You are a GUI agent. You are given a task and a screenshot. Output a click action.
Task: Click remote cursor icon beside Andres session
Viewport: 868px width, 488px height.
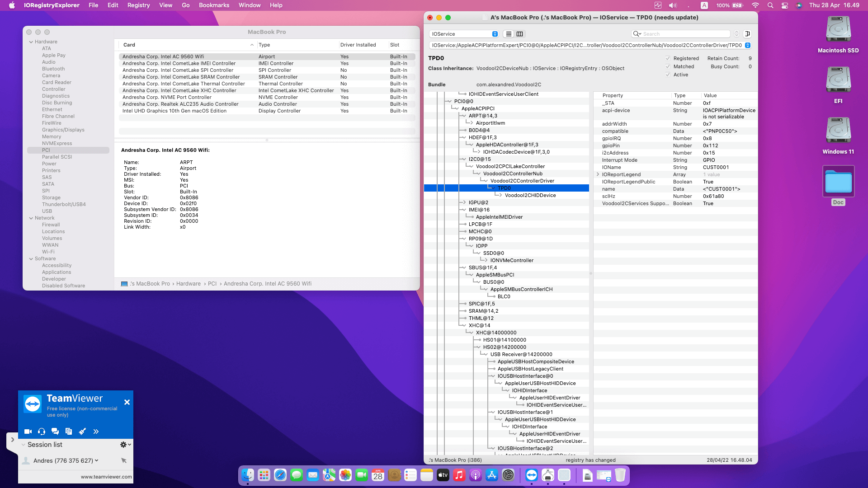(x=124, y=460)
